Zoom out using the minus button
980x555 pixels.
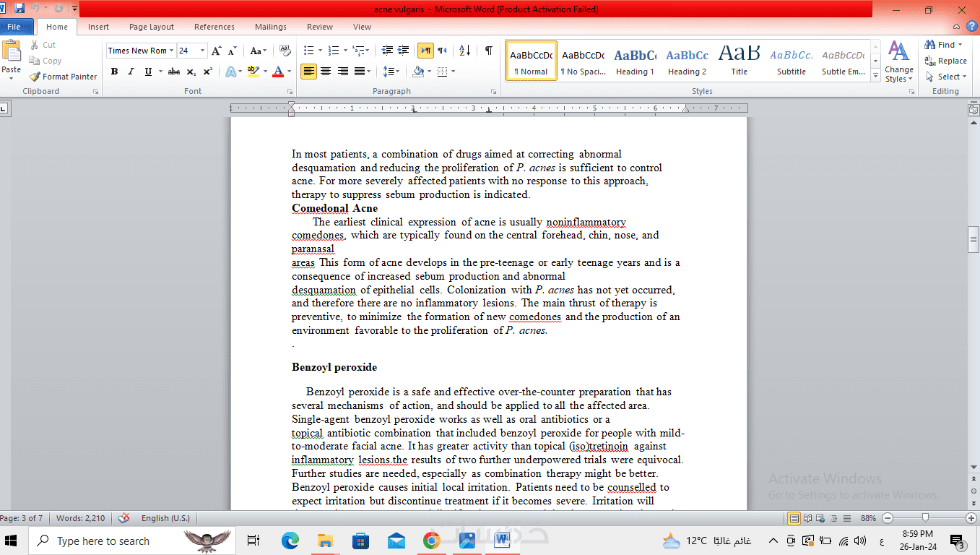[x=888, y=518]
